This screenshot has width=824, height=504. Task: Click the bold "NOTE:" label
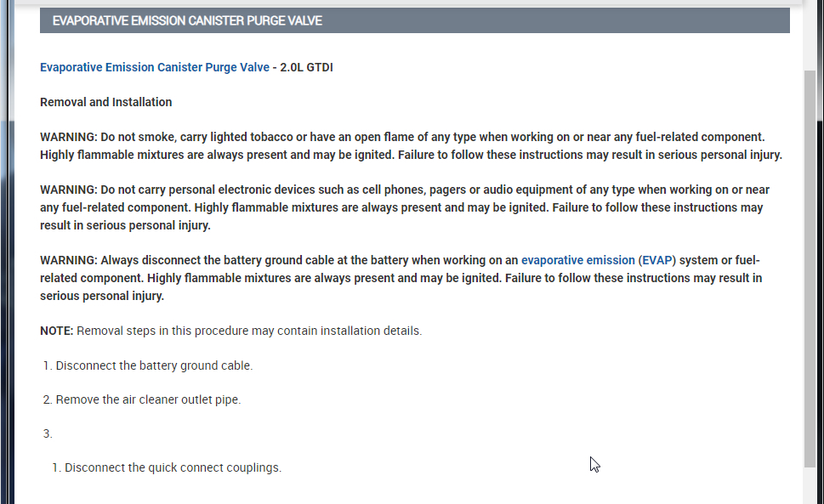click(x=57, y=331)
